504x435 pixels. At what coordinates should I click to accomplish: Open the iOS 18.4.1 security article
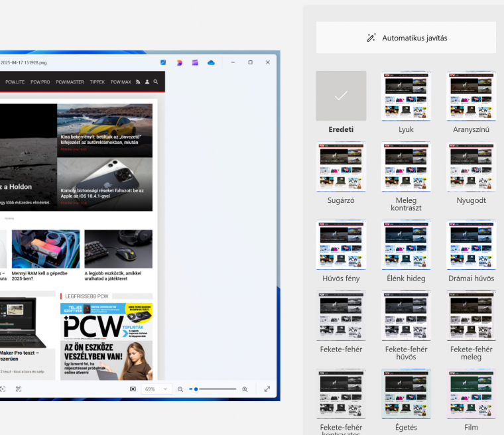(x=105, y=184)
